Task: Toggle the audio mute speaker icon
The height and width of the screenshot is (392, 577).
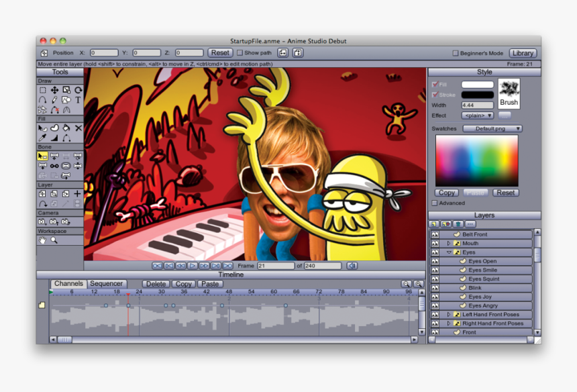Action: click(352, 266)
